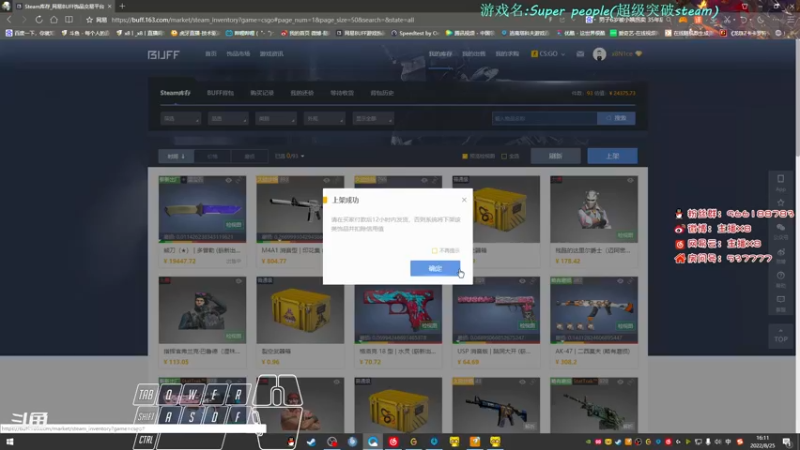Switch to the 我的还价 tab

click(x=302, y=93)
